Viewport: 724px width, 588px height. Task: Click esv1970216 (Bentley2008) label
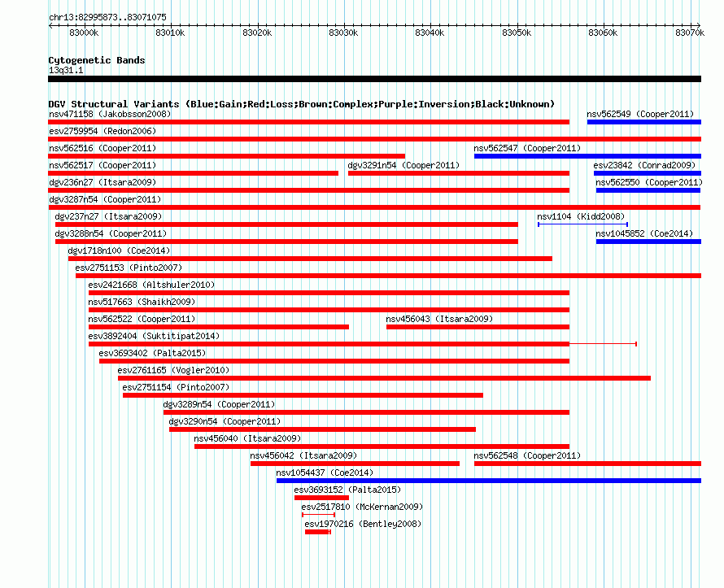[363, 524]
